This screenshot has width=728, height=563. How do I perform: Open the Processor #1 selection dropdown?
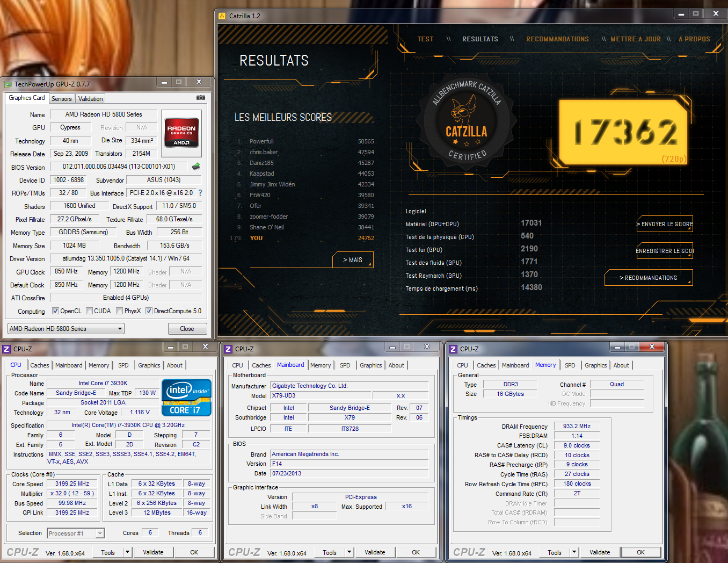tap(76, 533)
